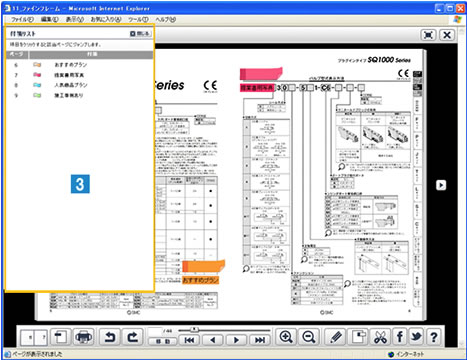467x360 pixels.
Task: Share via the Twitter bird icon
Action: pos(416,337)
